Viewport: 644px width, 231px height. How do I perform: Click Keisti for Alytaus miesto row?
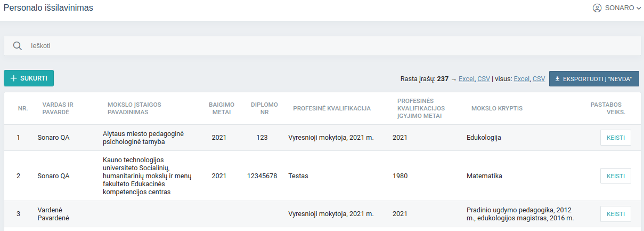615,138
